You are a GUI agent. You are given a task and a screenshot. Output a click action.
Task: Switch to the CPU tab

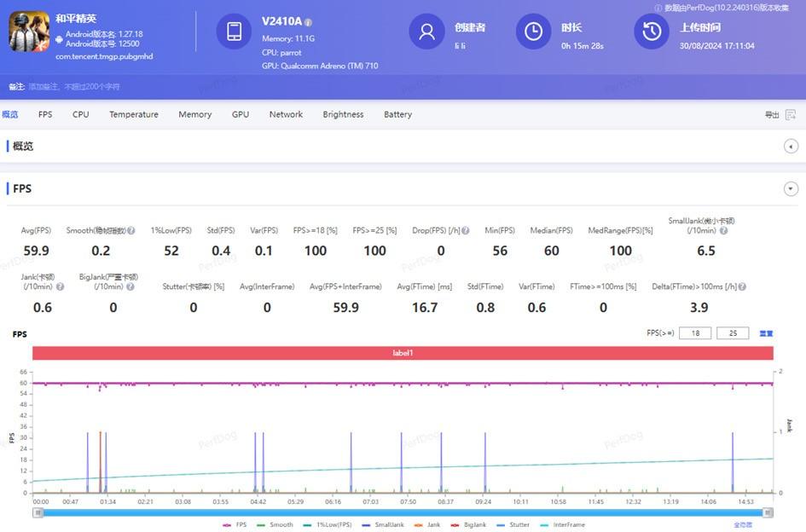tap(79, 113)
